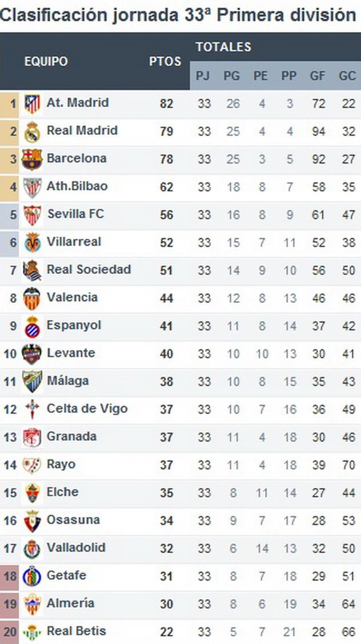361x644 pixels.
Task: Open the Celta de Vigo team link
Action: click(87, 408)
